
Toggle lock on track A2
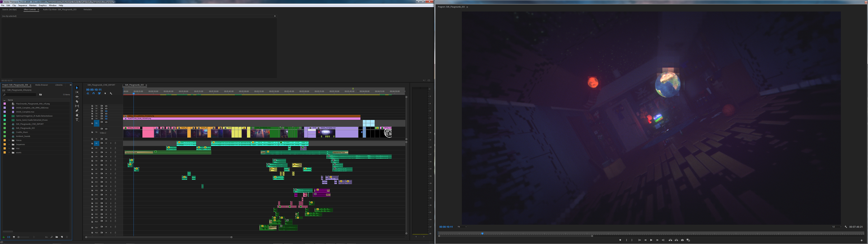(x=92, y=148)
